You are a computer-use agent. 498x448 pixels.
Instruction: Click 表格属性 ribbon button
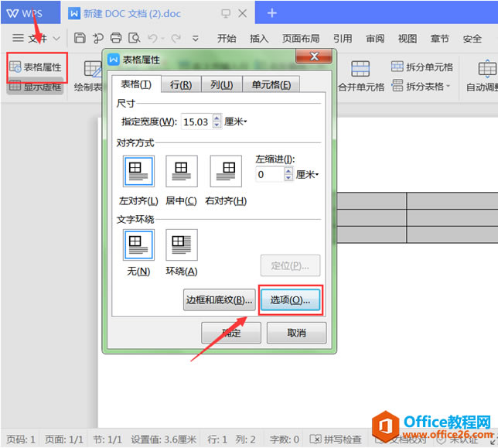point(36,67)
